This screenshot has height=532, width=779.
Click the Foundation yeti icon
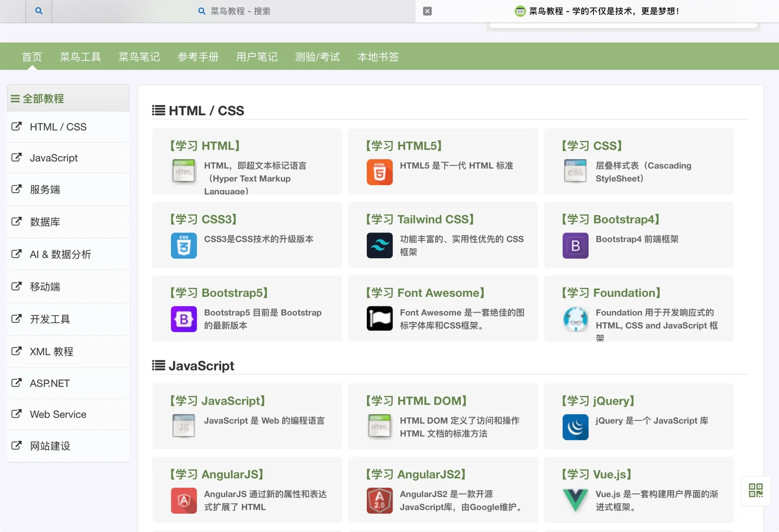[x=575, y=319]
